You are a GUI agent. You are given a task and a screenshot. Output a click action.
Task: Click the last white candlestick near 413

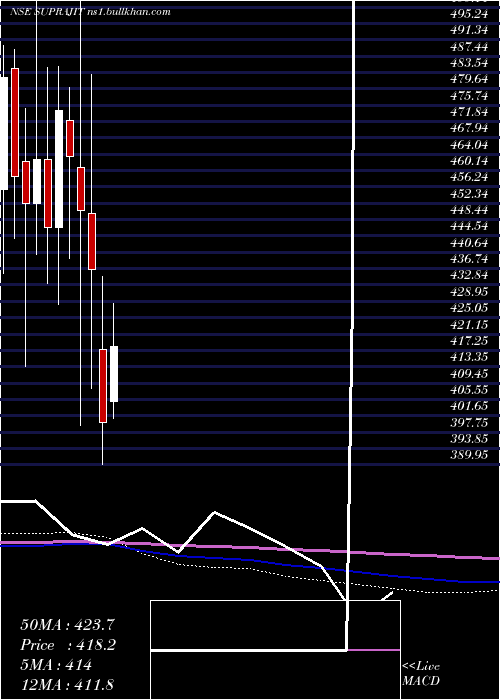coord(114,374)
